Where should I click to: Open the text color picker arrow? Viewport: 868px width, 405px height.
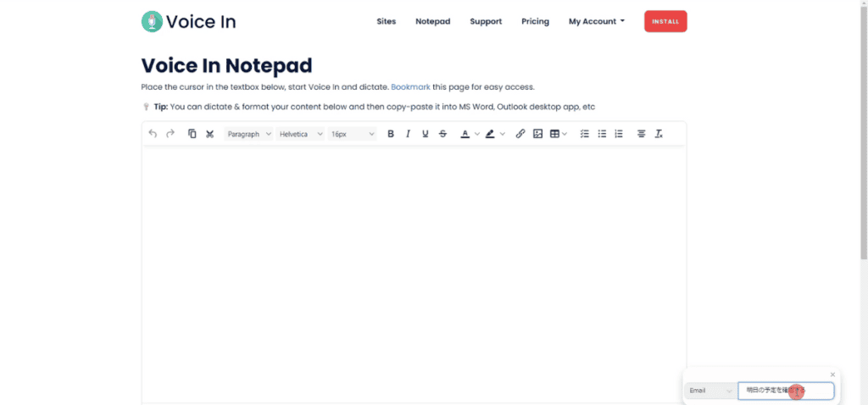[477, 133]
